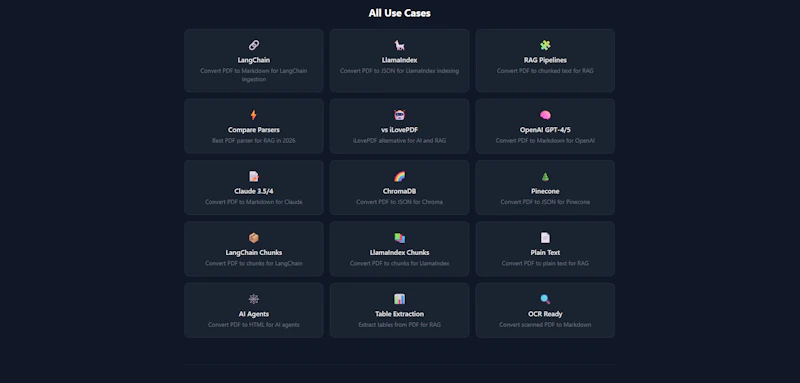
Task: Open the LlamaIndex Chunks title link
Action: (x=399, y=252)
